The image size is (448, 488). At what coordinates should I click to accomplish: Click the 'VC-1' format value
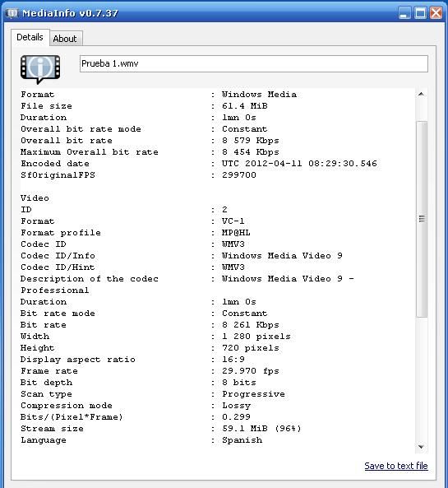click(233, 221)
